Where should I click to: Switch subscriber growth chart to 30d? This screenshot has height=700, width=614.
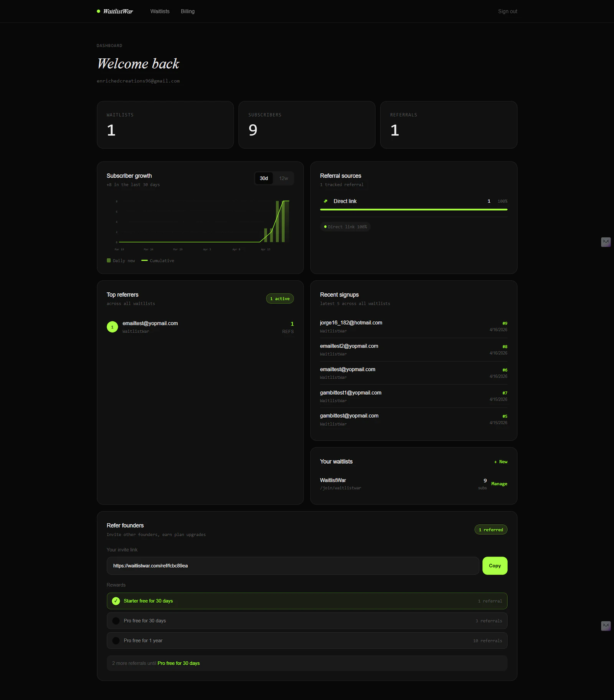tap(263, 178)
